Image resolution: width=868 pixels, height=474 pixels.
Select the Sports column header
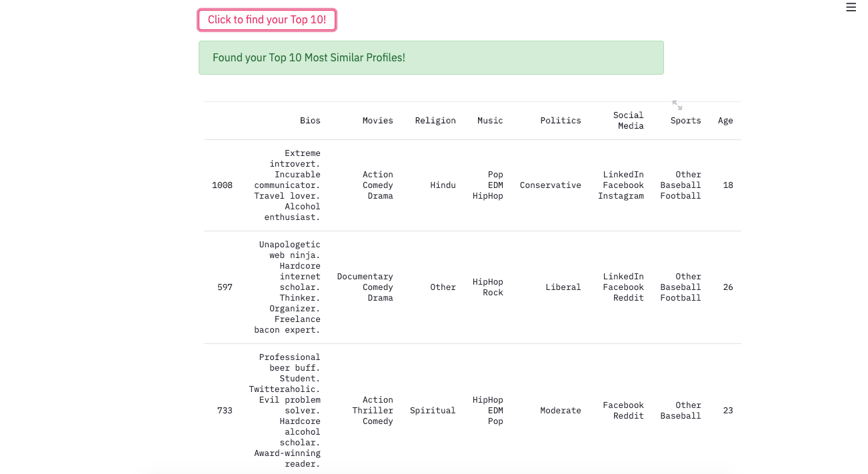point(685,121)
